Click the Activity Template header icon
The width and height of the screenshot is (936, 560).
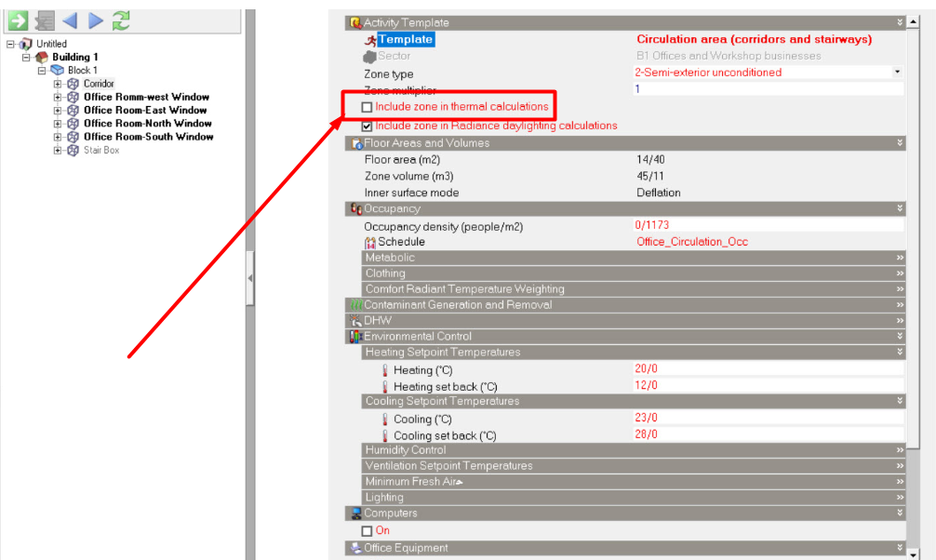pyautogui.click(x=355, y=22)
